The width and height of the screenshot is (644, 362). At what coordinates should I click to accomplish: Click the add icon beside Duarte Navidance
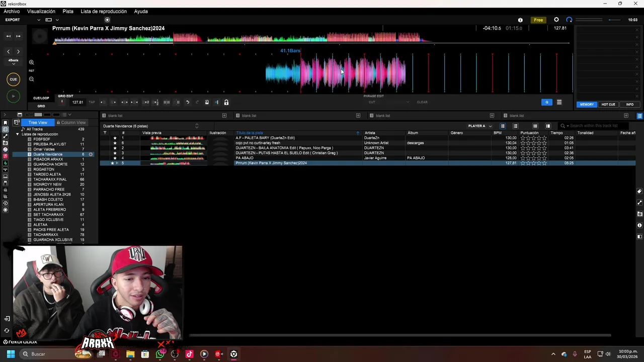(91, 154)
